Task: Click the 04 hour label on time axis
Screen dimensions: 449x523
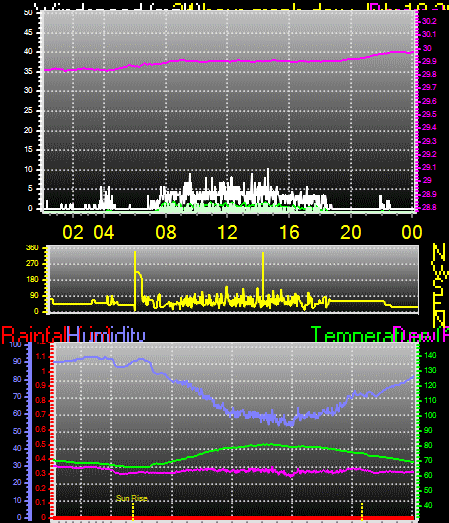Action: [x=104, y=232]
